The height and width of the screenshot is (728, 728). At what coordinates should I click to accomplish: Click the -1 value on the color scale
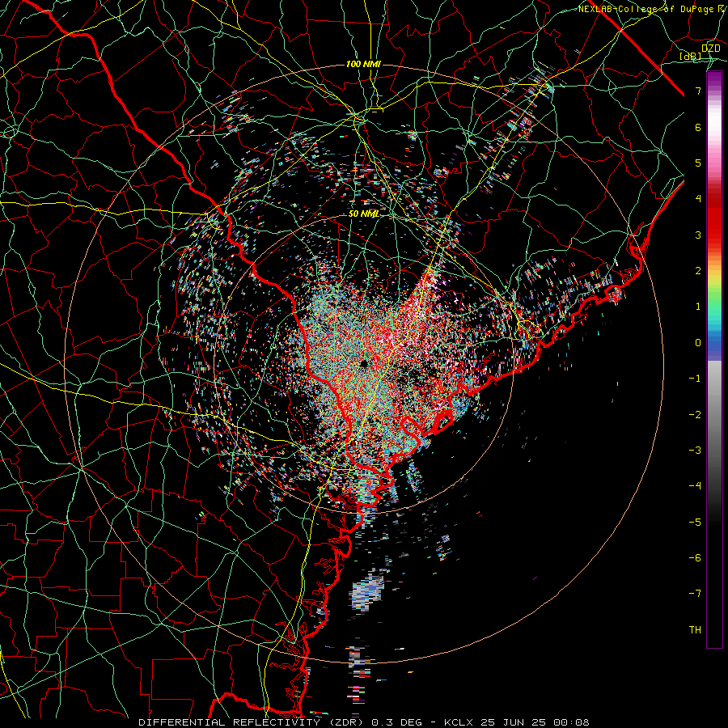[695, 379]
